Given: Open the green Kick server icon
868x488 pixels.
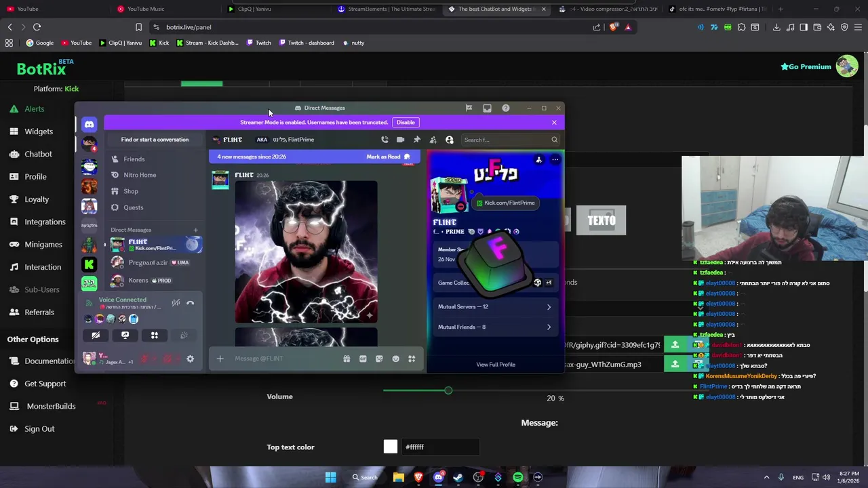Looking at the screenshot, I should click(89, 264).
